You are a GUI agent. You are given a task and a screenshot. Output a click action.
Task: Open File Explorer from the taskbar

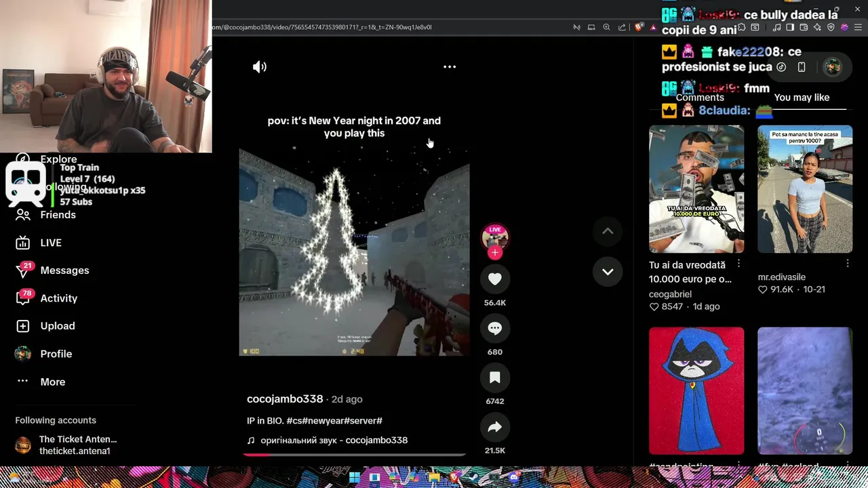(x=434, y=477)
